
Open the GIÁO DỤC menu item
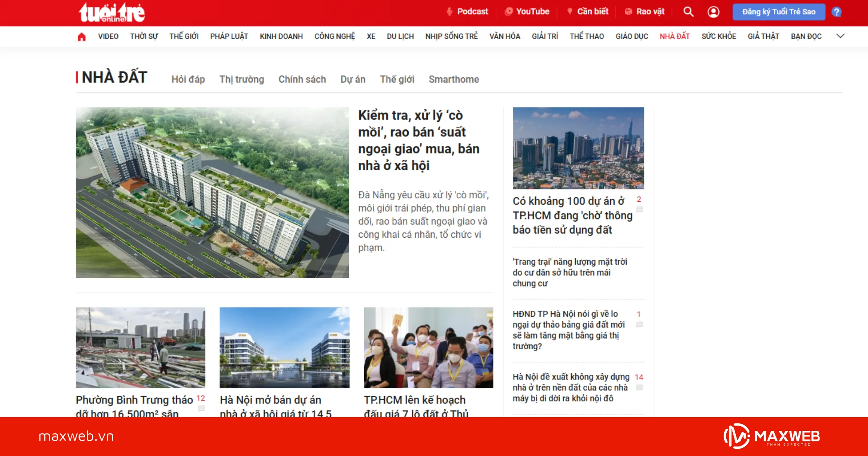(632, 36)
